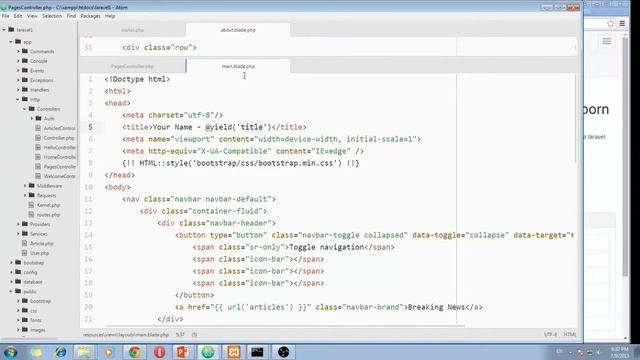Open OBS from the taskbar
This screenshot has width=640, height=360.
click(x=283, y=352)
